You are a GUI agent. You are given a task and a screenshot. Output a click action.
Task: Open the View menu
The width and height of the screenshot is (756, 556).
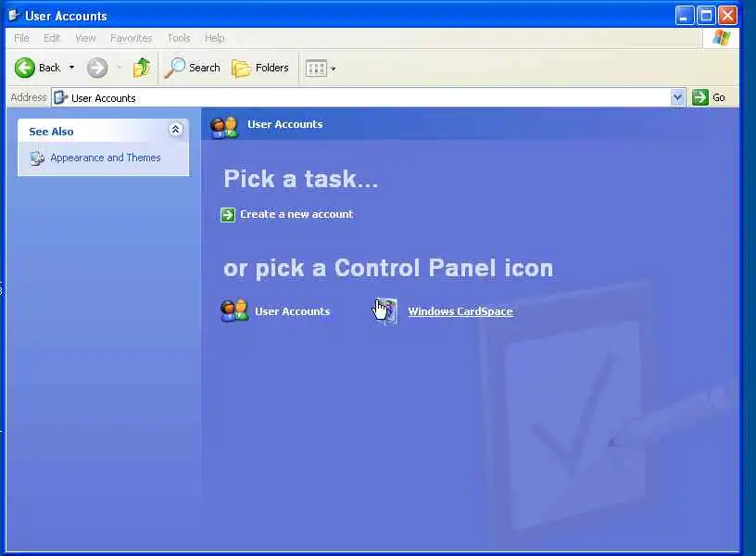pos(85,38)
